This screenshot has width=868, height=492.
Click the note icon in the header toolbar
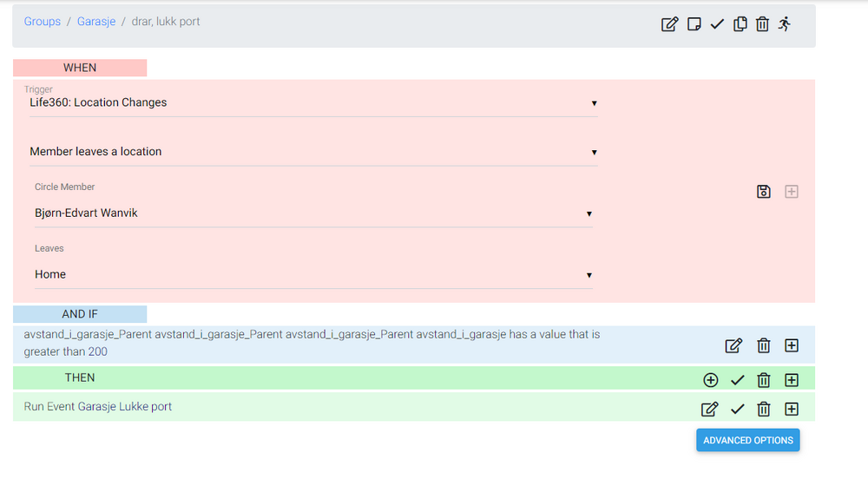(694, 24)
